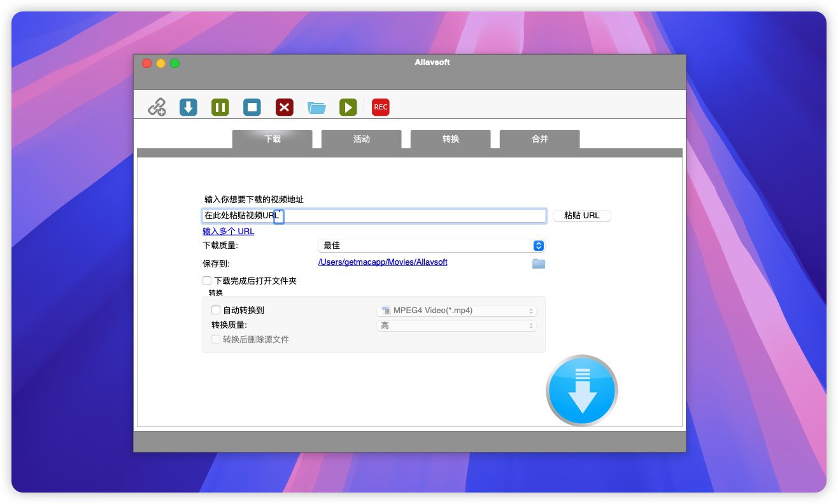Screen dimensions: 838x504
Task: Click the browse folder icon beside save path
Action: [x=539, y=263]
